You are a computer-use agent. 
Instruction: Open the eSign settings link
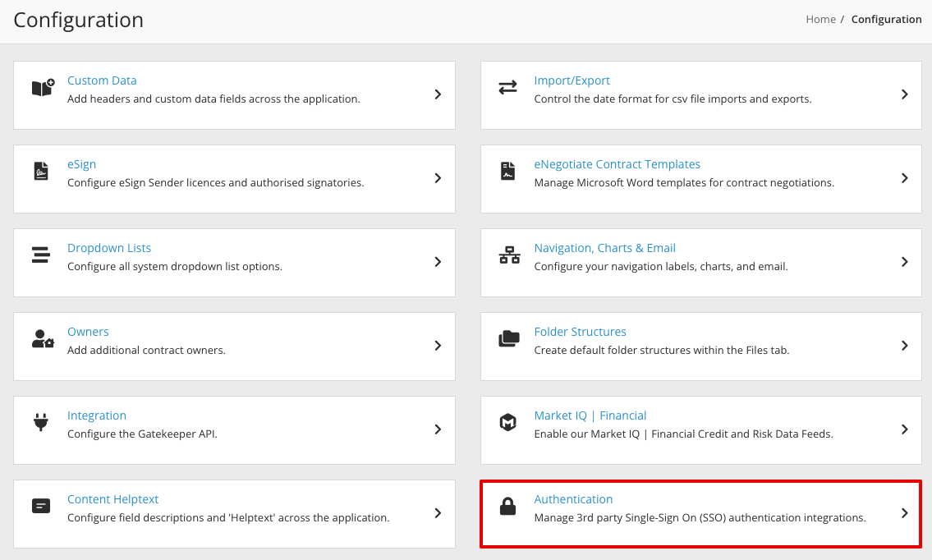click(81, 163)
